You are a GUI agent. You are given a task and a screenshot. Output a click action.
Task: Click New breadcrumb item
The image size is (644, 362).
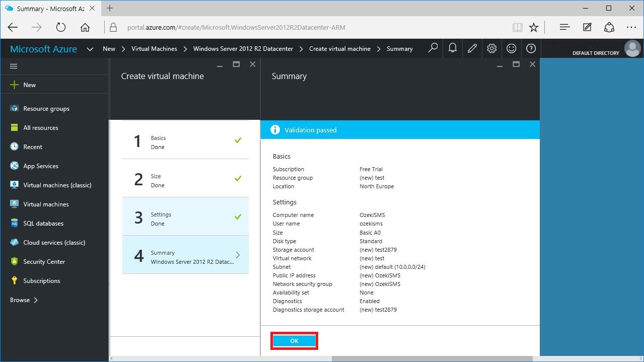[x=109, y=49]
